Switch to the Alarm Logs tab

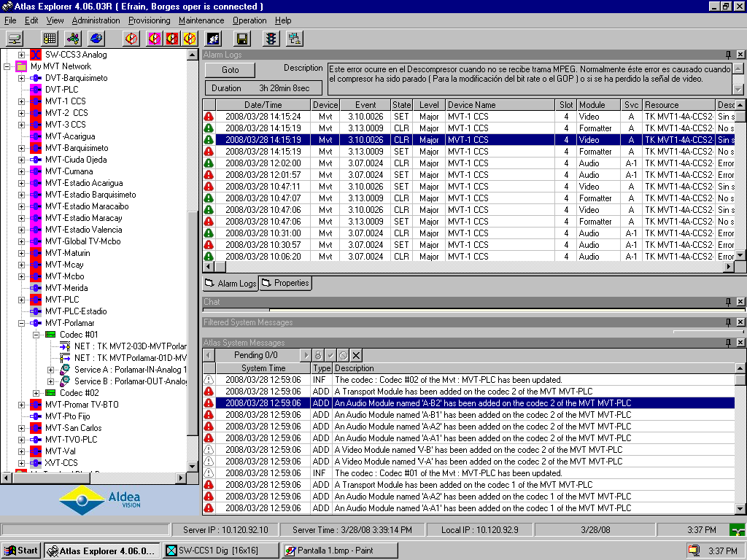[x=231, y=284]
